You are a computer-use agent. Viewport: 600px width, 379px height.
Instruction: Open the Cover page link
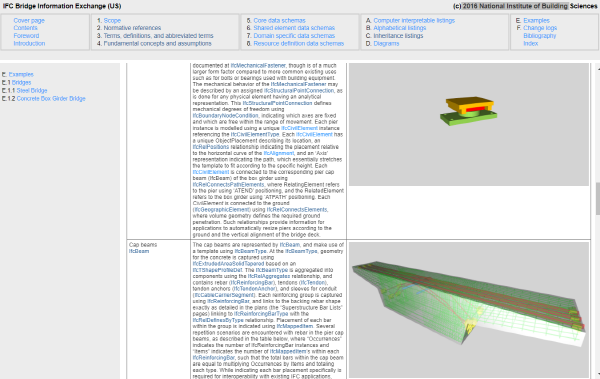(29, 21)
